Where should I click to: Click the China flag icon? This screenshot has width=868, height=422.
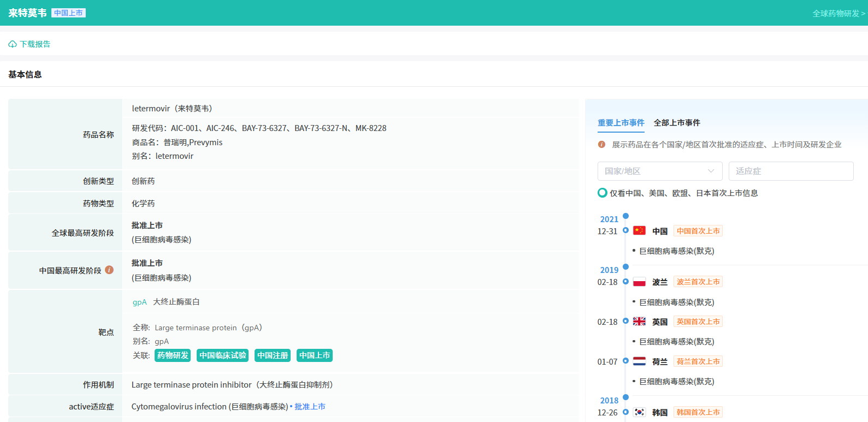coord(639,231)
